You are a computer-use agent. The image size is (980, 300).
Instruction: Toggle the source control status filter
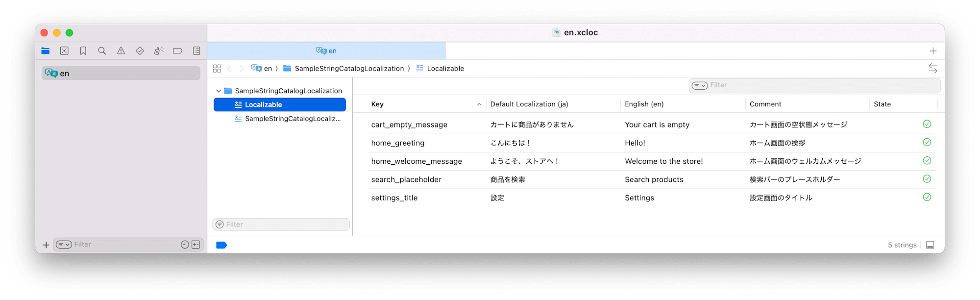196,245
